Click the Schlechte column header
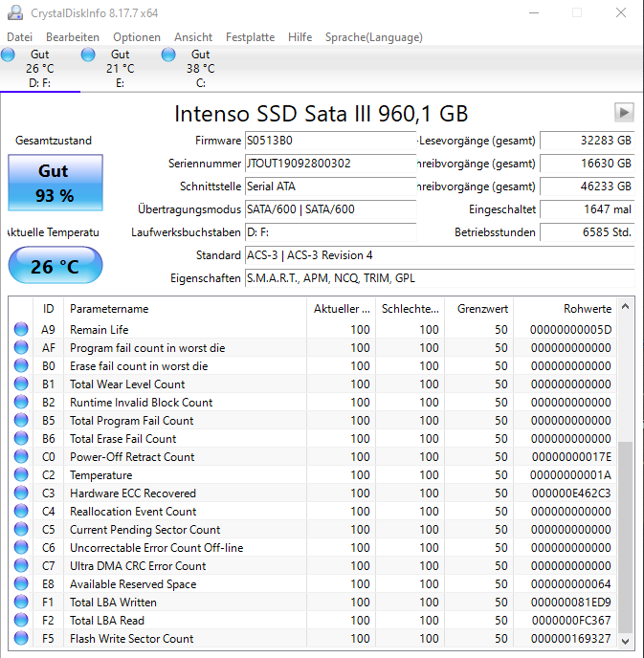Viewport: 644px width, 658px height. tap(411, 309)
